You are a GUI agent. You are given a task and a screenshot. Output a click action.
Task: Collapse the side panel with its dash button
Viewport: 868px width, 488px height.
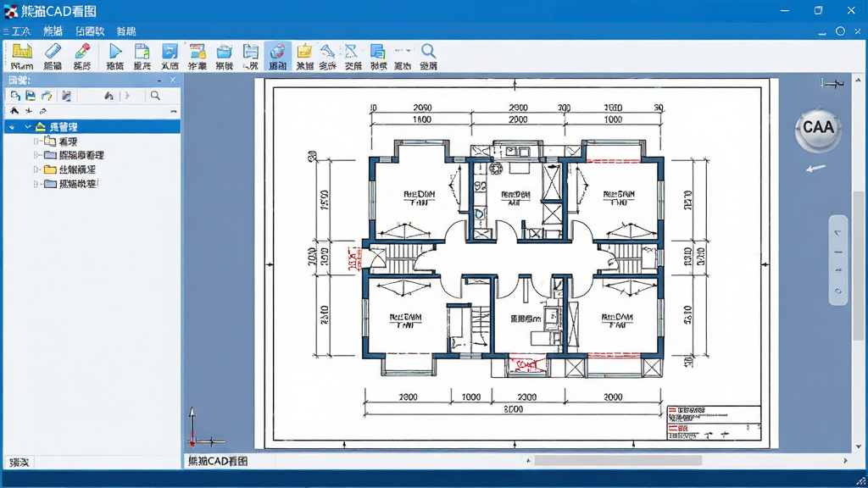point(159,80)
